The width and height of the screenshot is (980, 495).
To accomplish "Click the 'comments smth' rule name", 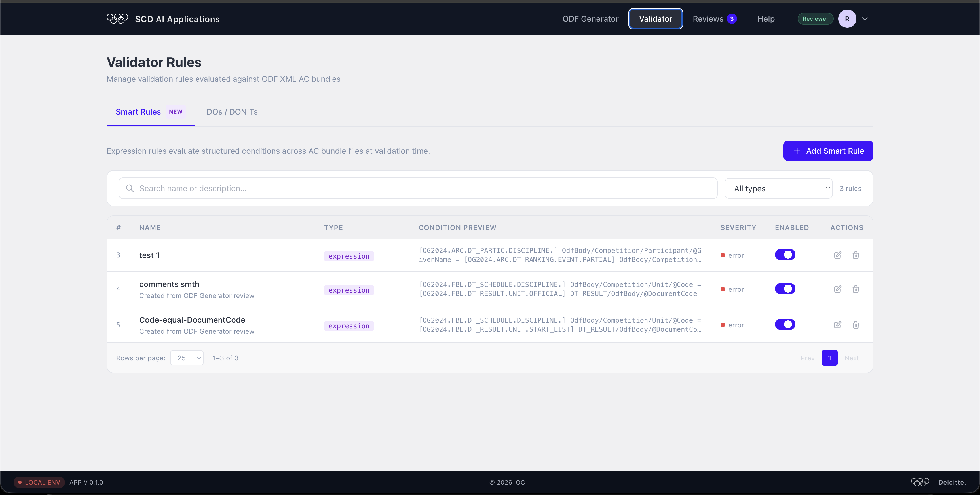I will (169, 284).
